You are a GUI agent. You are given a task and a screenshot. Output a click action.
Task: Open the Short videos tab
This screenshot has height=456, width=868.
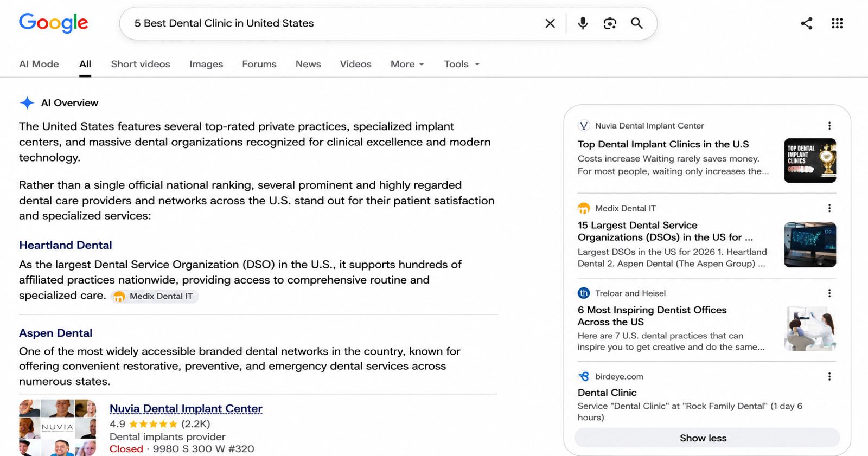click(x=141, y=64)
